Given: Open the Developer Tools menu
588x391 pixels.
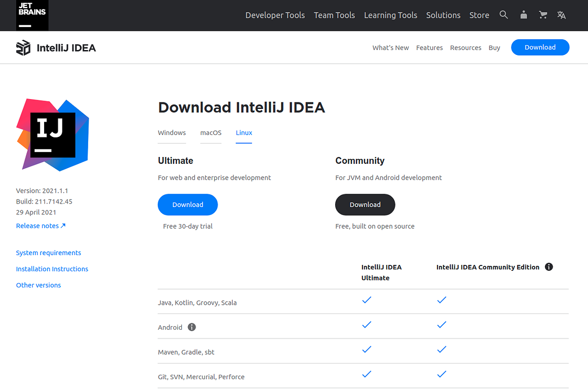Looking at the screenshot, I should click(275, 15).
